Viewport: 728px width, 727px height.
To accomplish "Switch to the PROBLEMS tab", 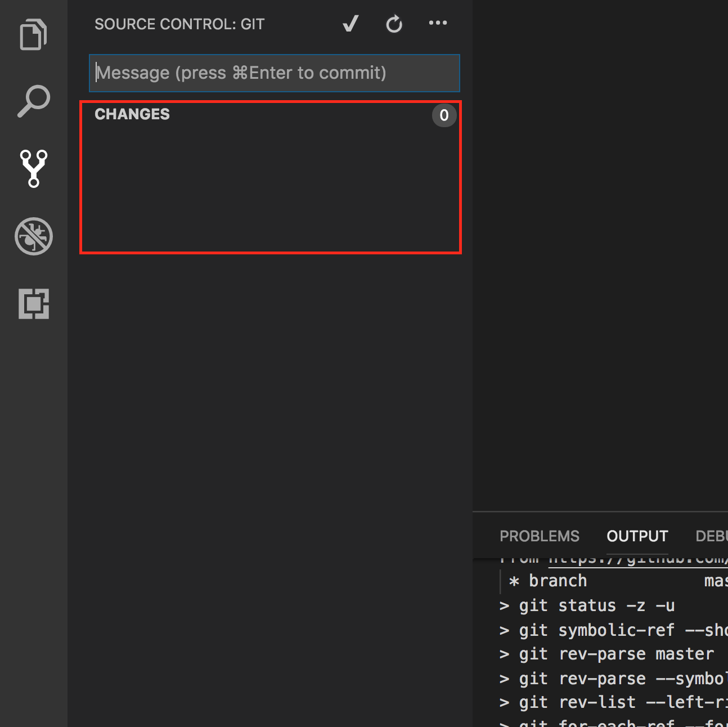I will click(539, 536).
